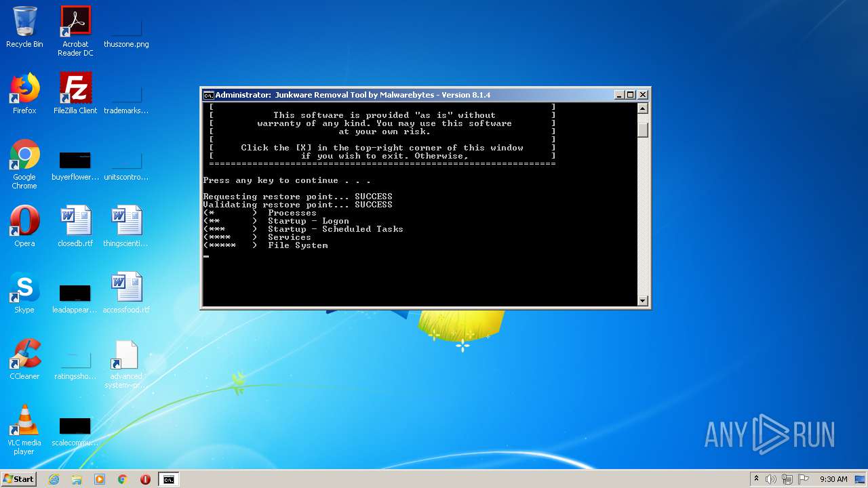868x488 pixels.
Task: Launch FileZilla Client shortcut
Action: tap(75, 94)
